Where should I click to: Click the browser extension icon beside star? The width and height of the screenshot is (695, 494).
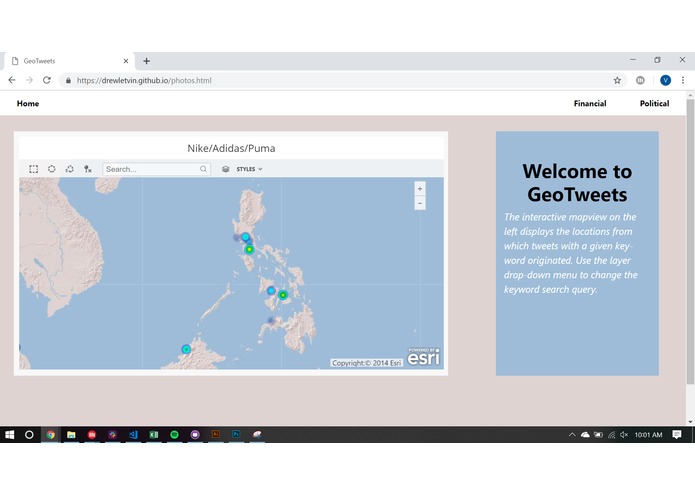point(640,80)
